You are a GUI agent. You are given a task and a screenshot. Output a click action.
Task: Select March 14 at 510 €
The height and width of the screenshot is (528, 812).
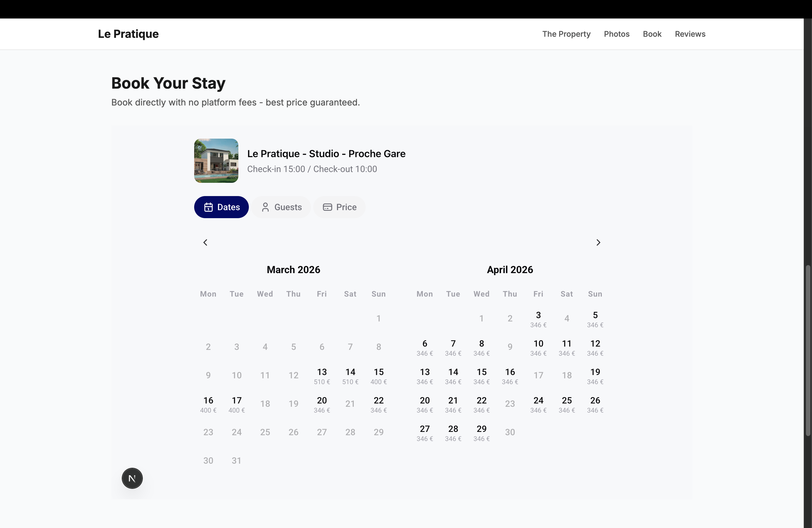tap(350, 376)
